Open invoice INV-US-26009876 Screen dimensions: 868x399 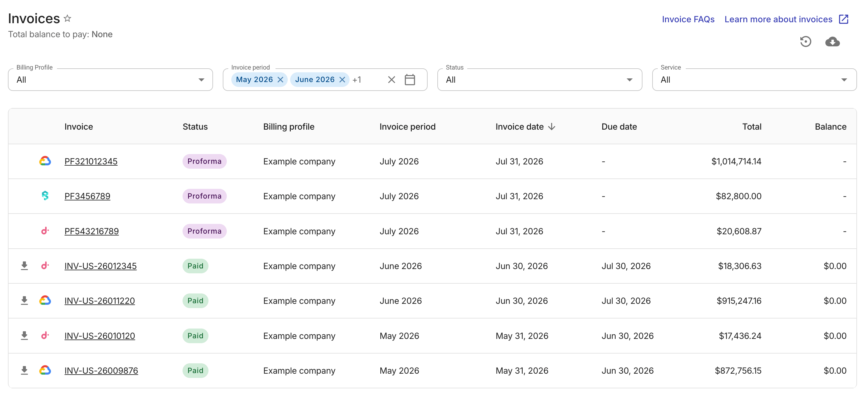point(101,370)
